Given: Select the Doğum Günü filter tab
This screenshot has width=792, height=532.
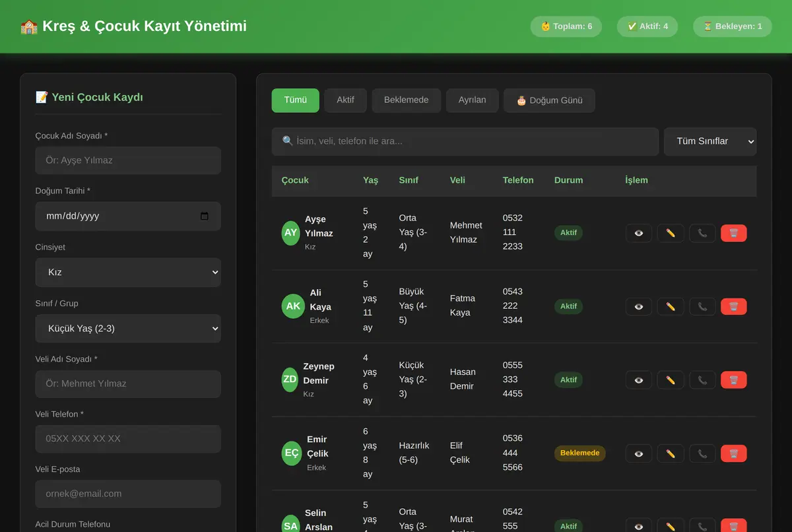Looking at the screenshot, I should [x=549, y=100].
